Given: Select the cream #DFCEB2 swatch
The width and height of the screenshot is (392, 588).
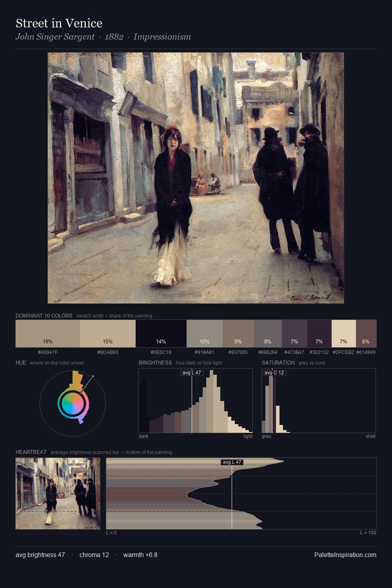Looking at the screenshot, I should coord(344,334).
